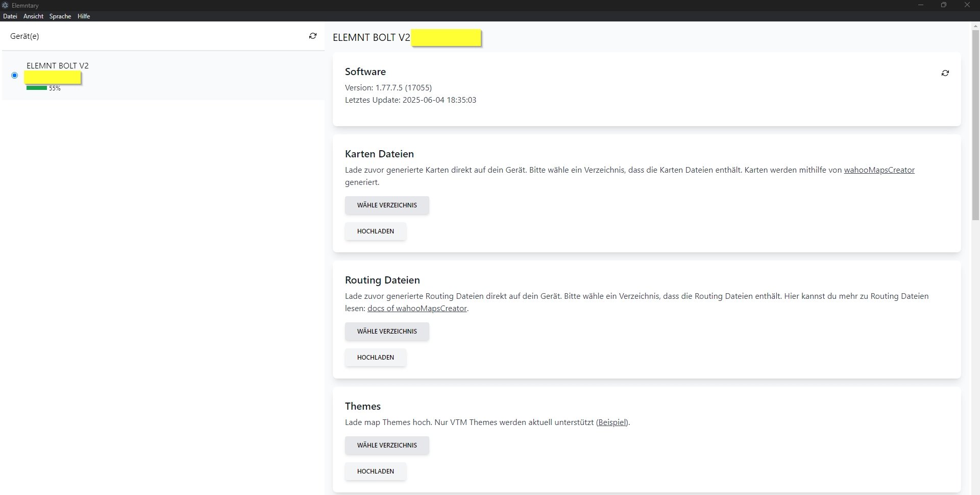
Task: Upload Themes via Hochladen
Action: (x=376, y=472)
